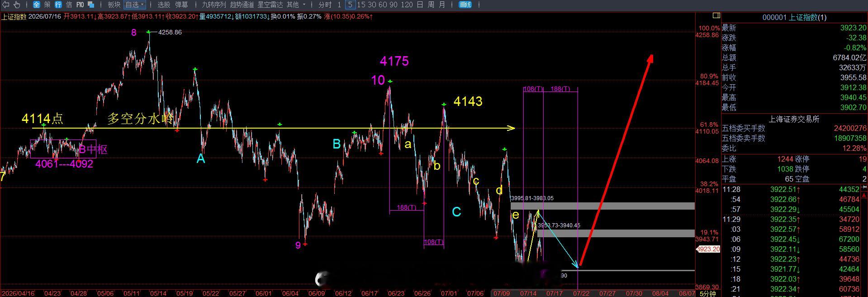Click the 05/14 date on time axis
868x297 pixels.
tap(158, 293)
